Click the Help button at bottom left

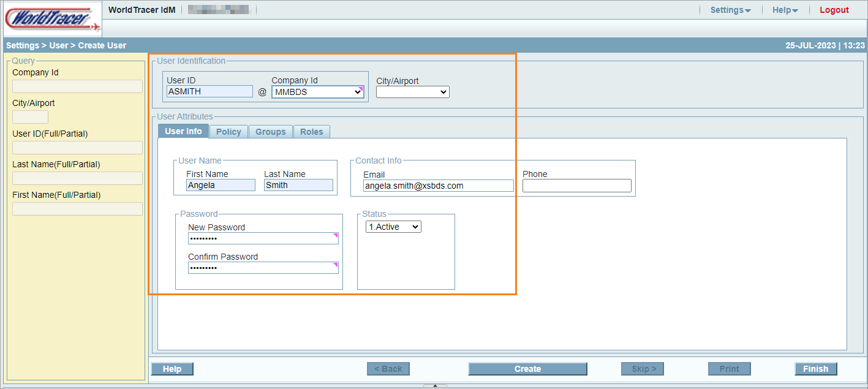pos(172,369)
